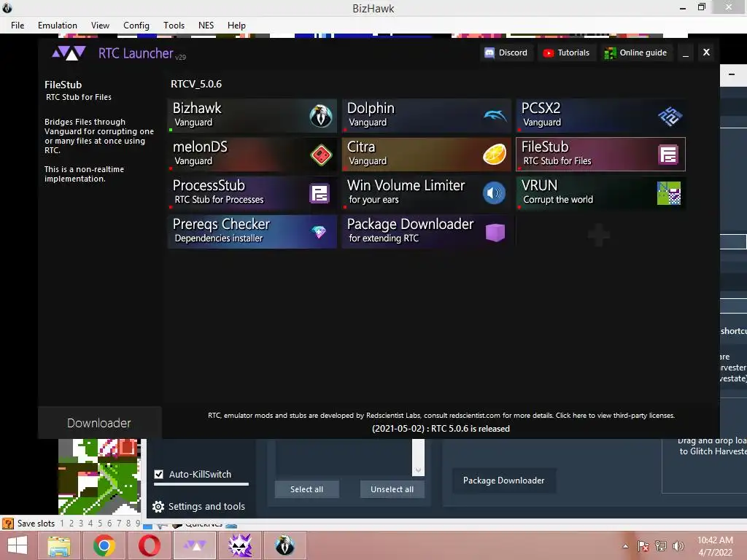Open the Dolphin Vanguard tile

point(426,116)
